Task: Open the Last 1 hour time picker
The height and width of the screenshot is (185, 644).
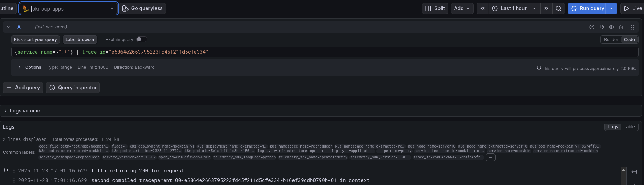Action: (514, 8)
